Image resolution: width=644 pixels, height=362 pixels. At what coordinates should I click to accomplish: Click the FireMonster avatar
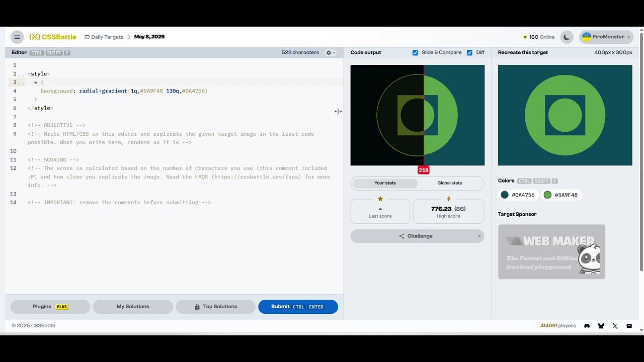coord(586,37)
